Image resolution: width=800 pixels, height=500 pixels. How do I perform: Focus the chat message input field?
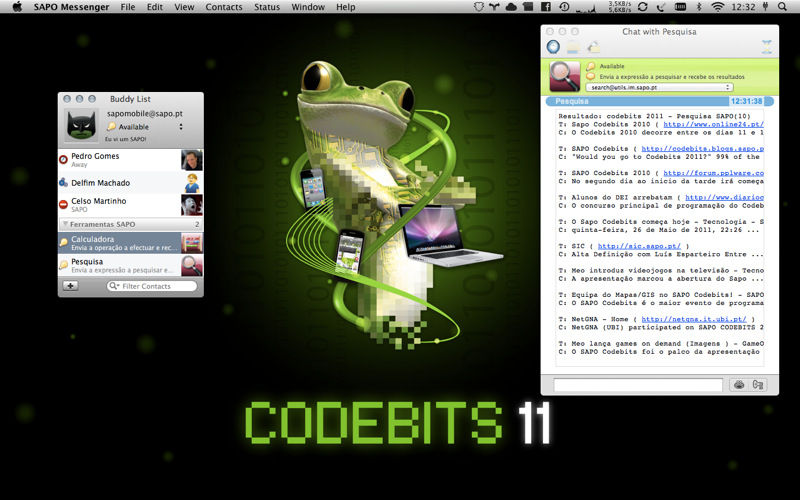pyautogui.click(x=638, y=385)
